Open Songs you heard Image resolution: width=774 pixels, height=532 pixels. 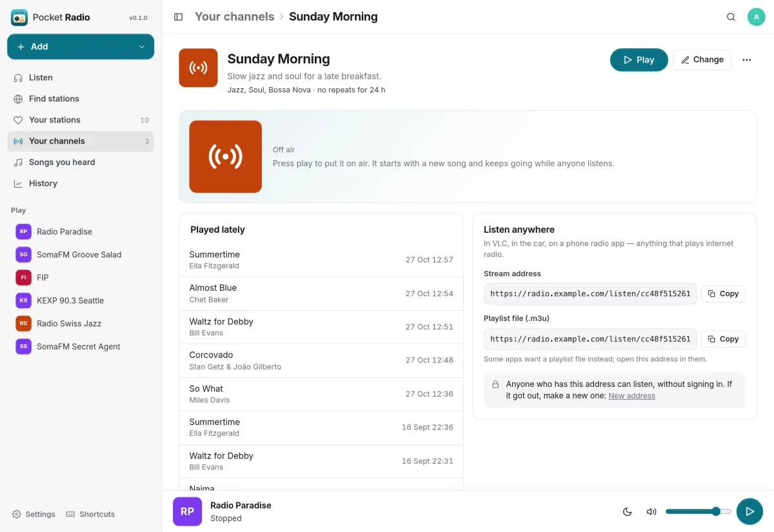pos(81,163)
